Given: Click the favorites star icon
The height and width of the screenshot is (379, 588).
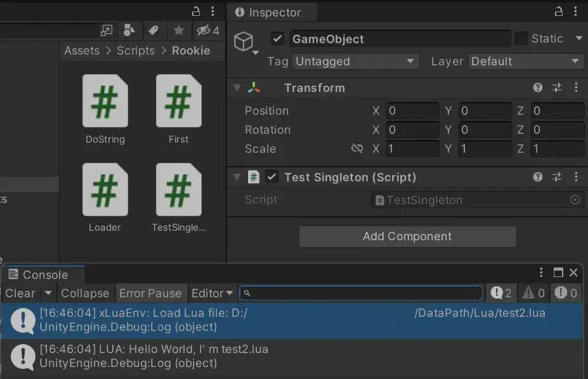Looking at the screenshot, I should point(179,30).
